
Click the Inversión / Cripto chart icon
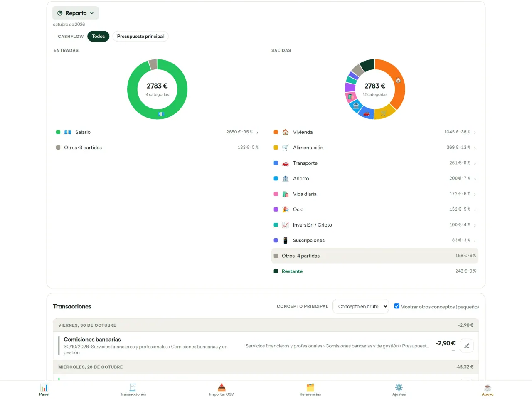[286, 225]
